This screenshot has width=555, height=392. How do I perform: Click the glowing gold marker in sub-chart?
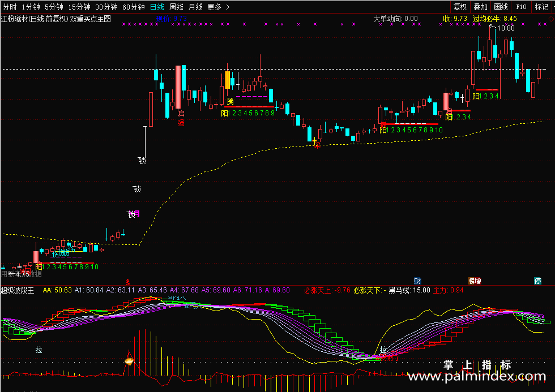(x=129, y=361)
